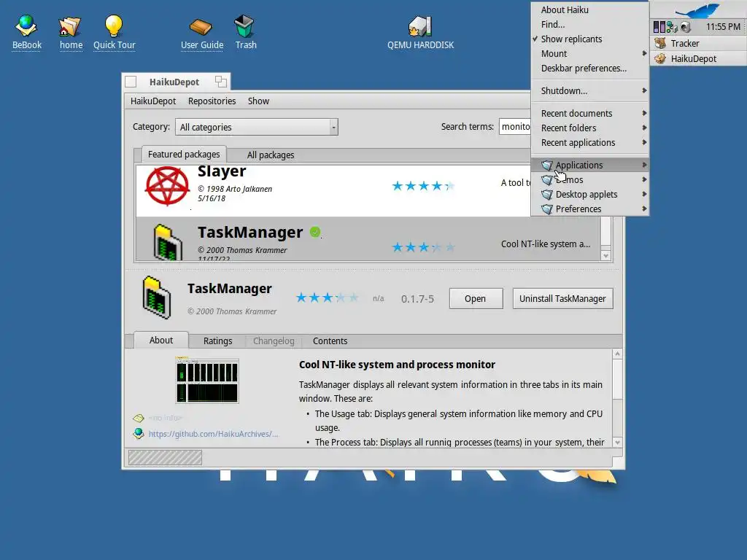Open the HaikuDepot menu
The image size is (747, 560).
[x=153, y=101]
